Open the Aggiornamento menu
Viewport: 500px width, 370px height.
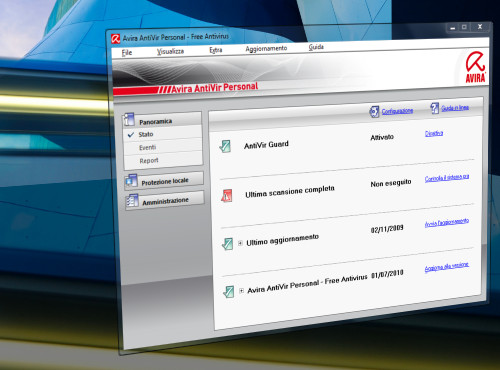(x=266, y=49)
